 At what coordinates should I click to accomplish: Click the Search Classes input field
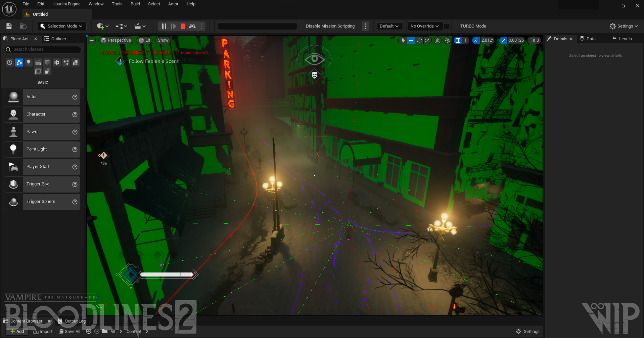[x=43, y=49]
